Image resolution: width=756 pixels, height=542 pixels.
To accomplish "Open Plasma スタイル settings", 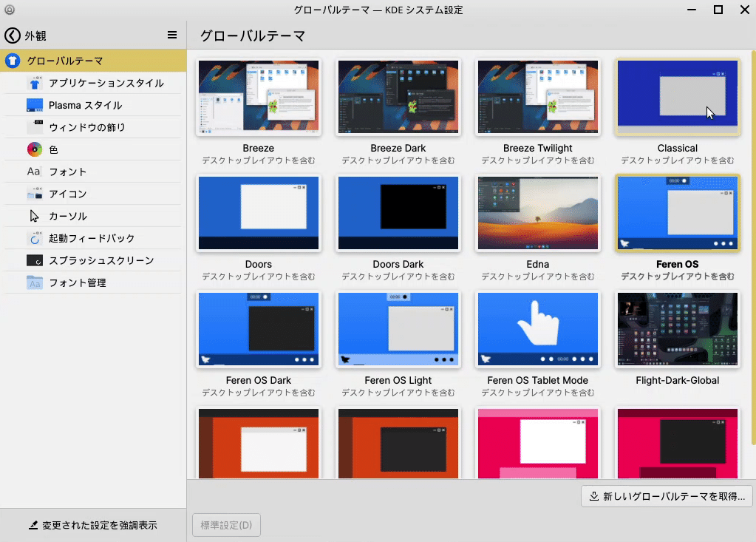I will (x=92, y=105).
